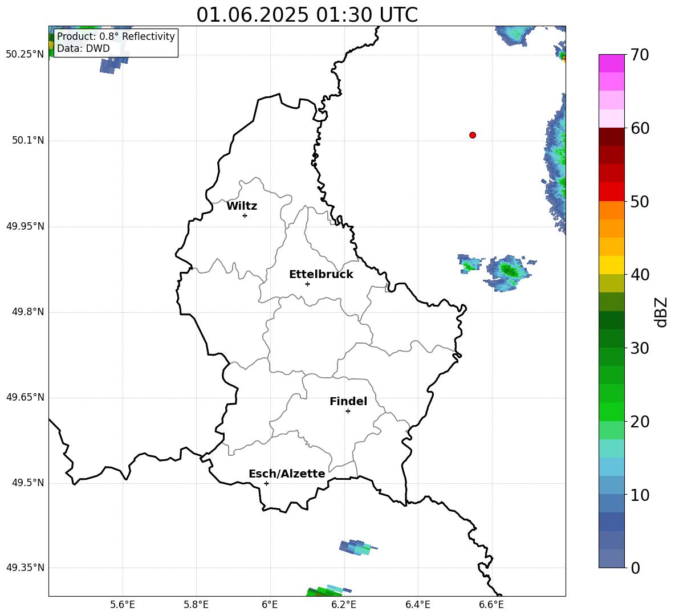675x616 pixels.
Task: Click the 50 colorbar tick label
Action: 640,202
